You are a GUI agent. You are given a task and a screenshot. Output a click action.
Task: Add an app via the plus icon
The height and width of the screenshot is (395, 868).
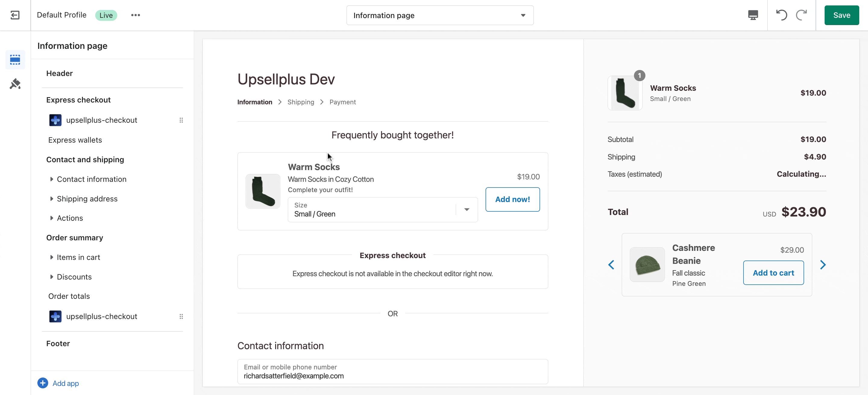pos(42,383)
